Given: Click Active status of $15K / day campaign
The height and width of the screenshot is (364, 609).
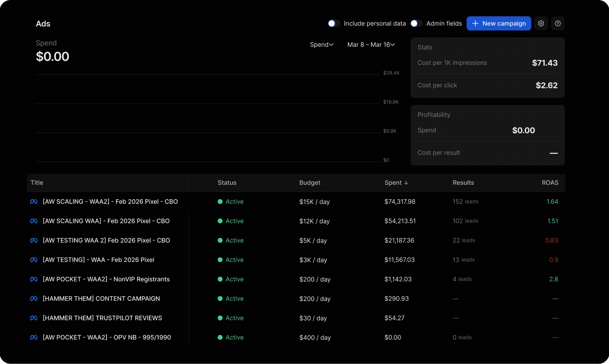Looking at the screenshot, I should (x=230, y=201).
